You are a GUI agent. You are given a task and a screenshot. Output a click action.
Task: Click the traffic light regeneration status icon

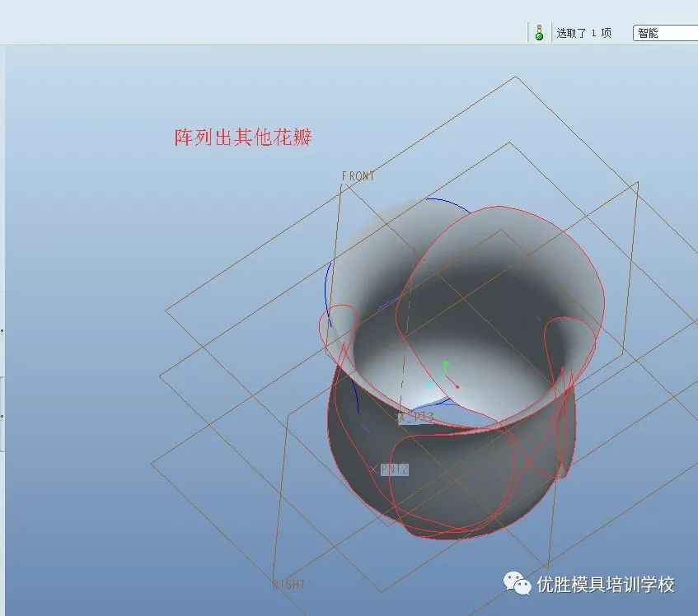[x=539, y=32]
